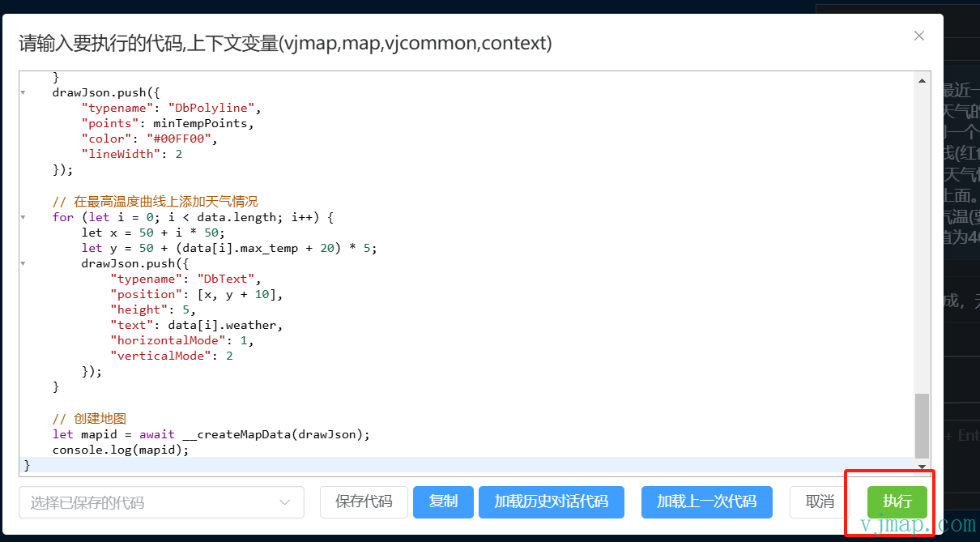Click the code editor vertical scrollbar thumb

[x=922, y=426]
